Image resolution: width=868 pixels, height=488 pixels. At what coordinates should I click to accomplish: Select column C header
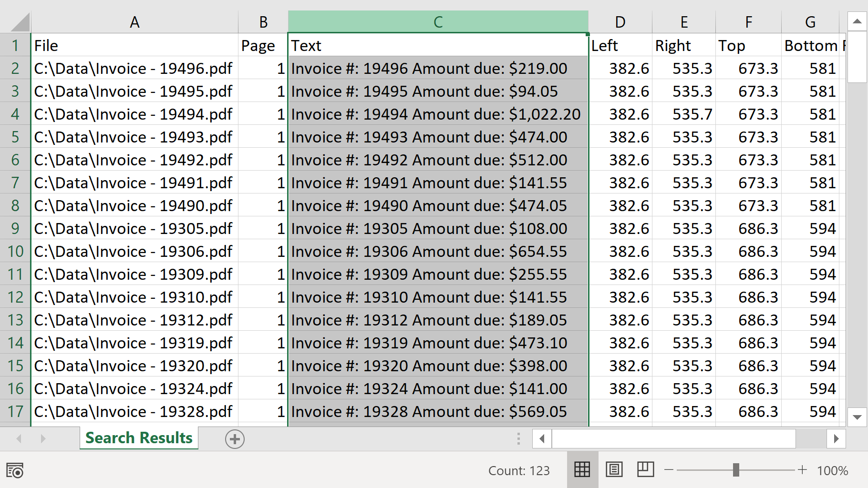coord(438,21)
